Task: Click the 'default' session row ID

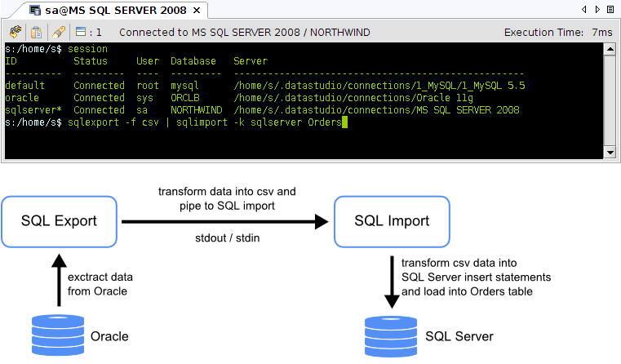Action: (24, 86)
